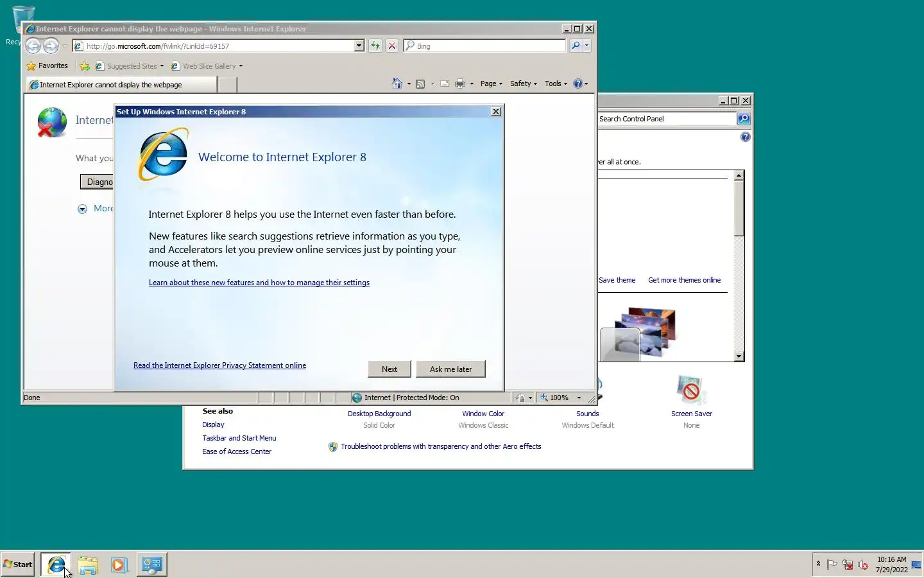Click the themes list scrollbar down arrow

pos(739,356)
